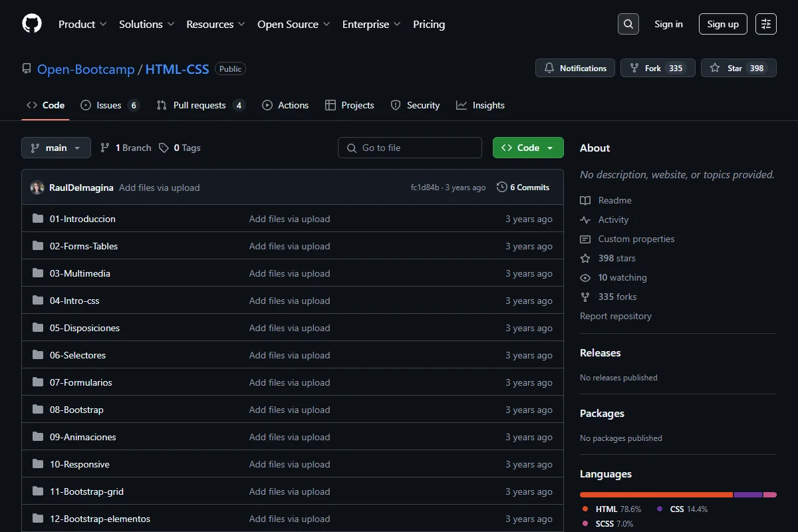This screenshot has width=798, height=532.
Task: Click the Readme book icon
Action: point(585,200)
